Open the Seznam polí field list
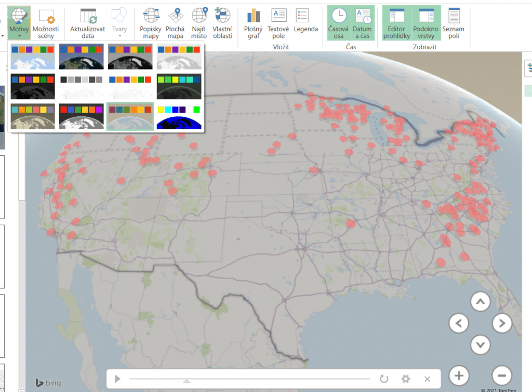 point(454,24)
